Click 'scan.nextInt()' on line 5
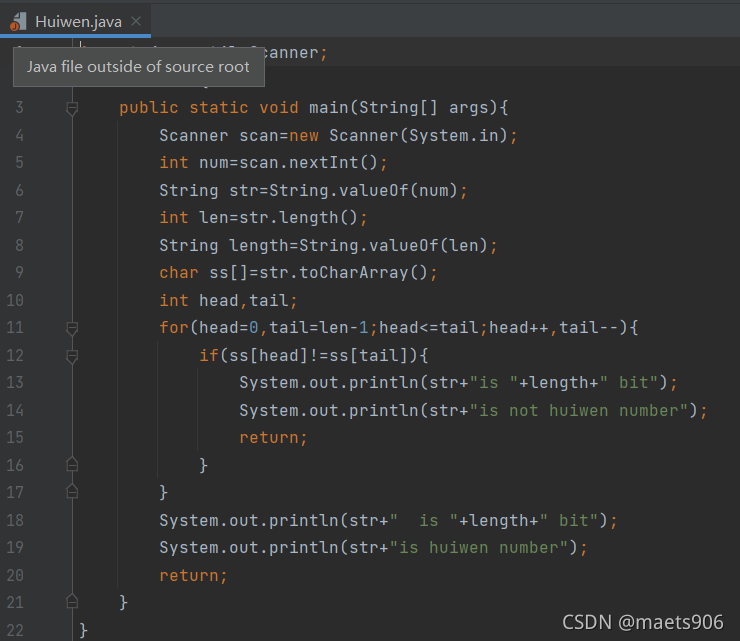This screenshot has width=740, height=641. [x=308, y=163]
